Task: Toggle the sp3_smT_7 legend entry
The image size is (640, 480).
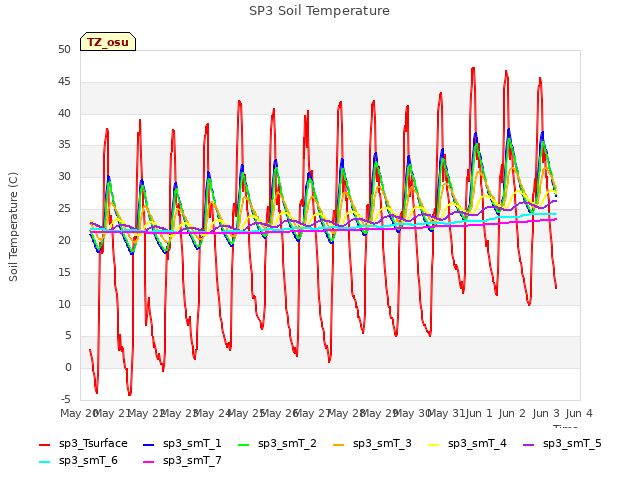Action: tap(182, 461)
